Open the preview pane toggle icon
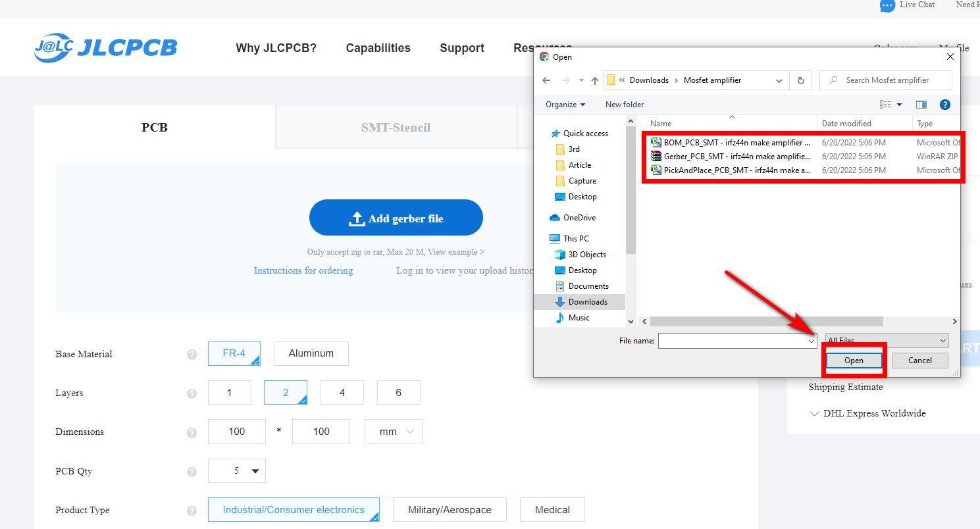The width and height of the screenshot is (980, 529). click(x=921, y=105)
